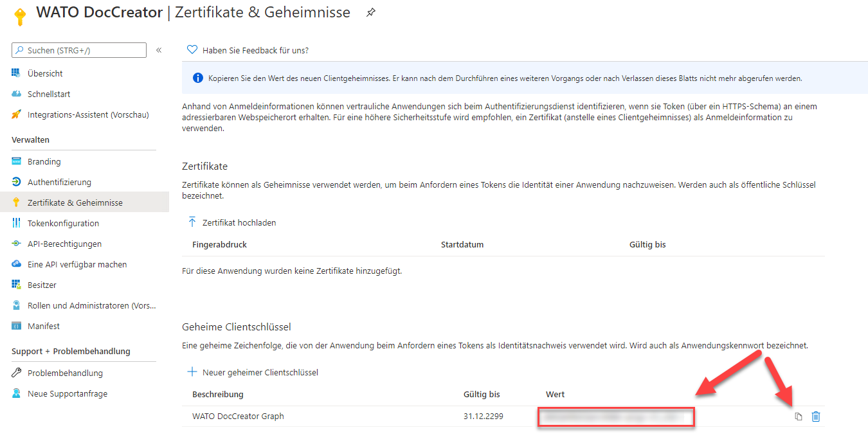
Task: Open Neue Supportanfrage
Action: click(x=67, y=393)
